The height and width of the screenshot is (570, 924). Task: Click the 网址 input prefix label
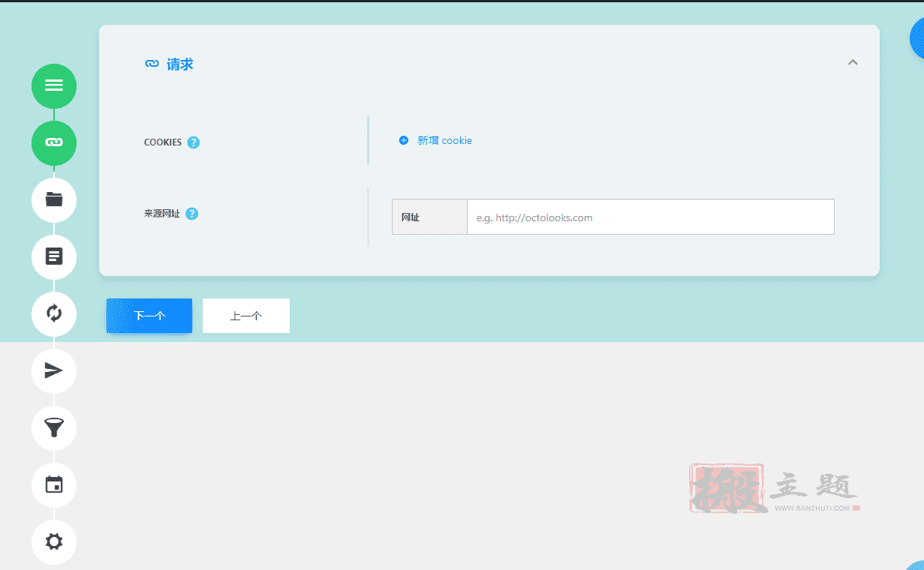429,217
